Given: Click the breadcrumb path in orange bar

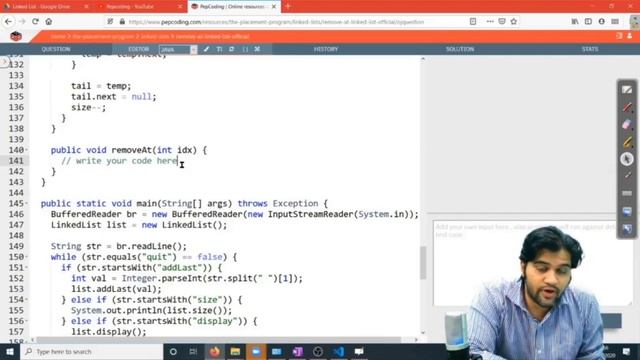Looking at the screenshot, I should pyautogui.click(x=150, y=36).
